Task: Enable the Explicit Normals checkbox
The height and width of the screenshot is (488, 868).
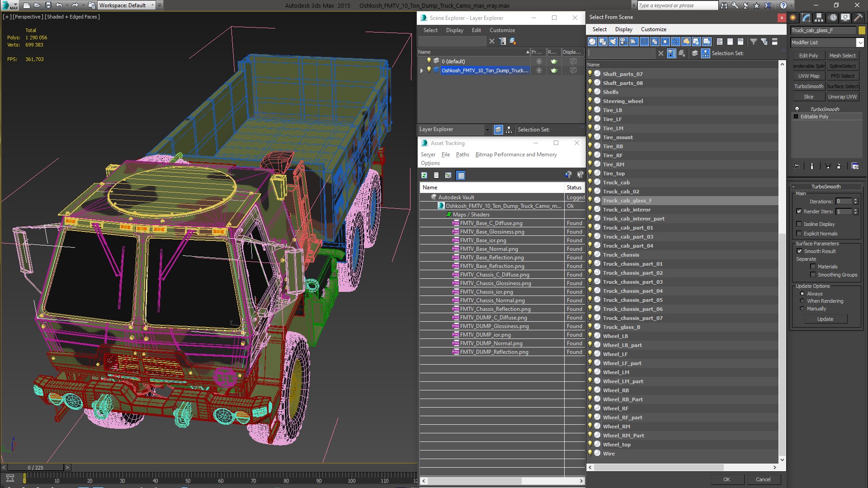Action: pyautogui.click(x=799, y=234)
